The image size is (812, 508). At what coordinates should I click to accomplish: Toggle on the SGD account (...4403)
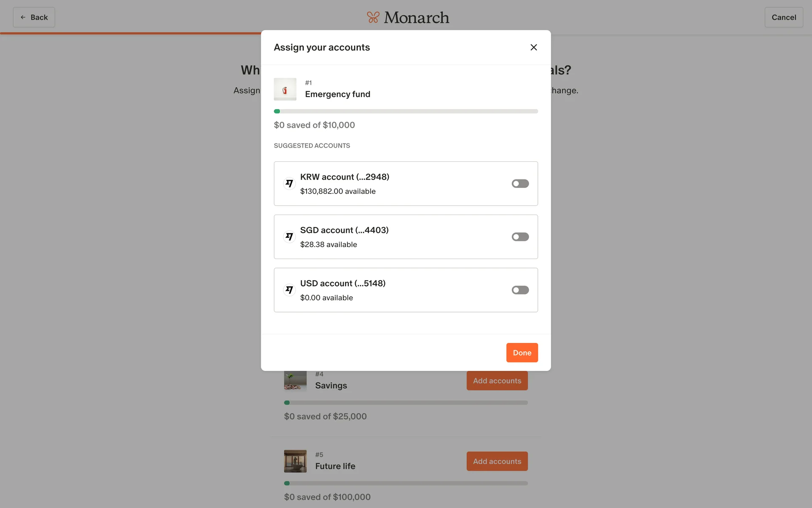(520, 237)
